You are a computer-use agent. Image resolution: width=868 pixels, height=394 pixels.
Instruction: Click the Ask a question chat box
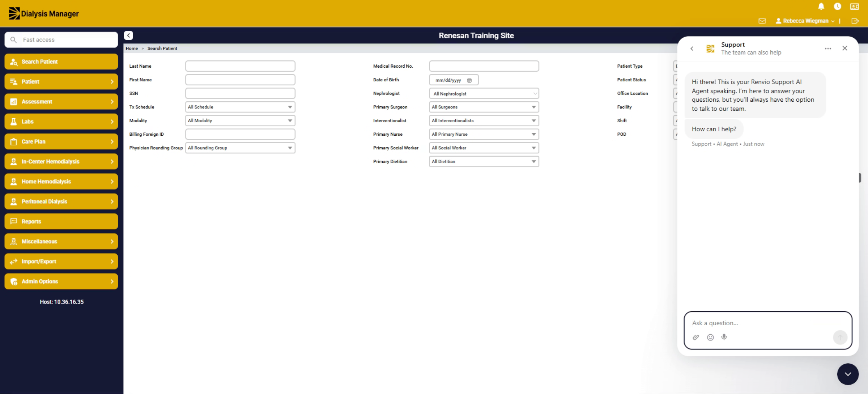click(768, 323)
